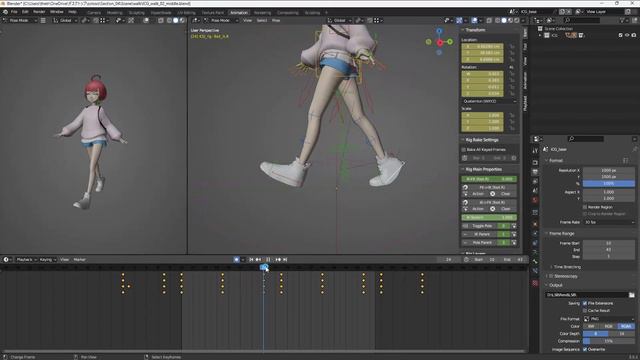The height and width of the screenshot is (360, 640).
Task: Jump to next keyframe
Action: 278,260
